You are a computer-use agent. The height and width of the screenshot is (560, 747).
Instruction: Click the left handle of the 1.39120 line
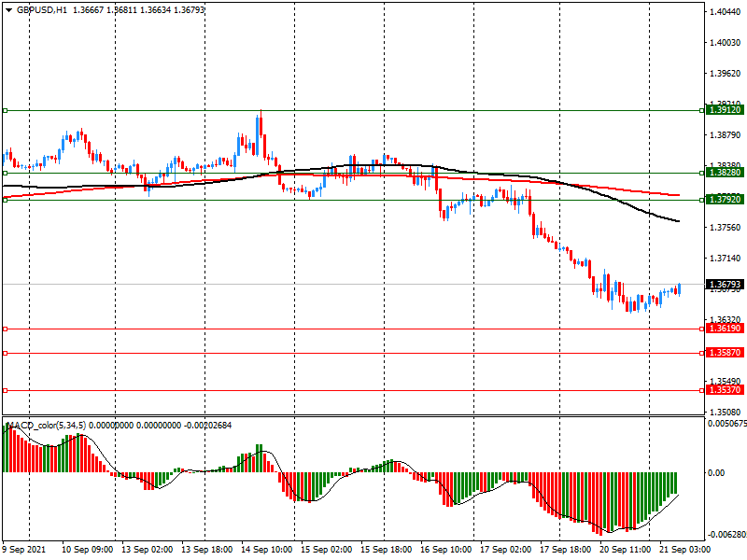[x=6, y=110]
